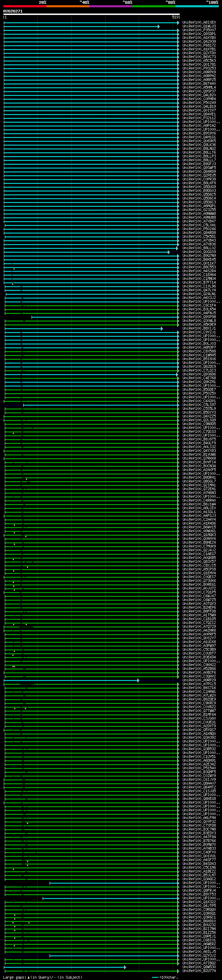
Task: Select the UniRef100_Q01781 label
Action: click(x=199, y=64)
